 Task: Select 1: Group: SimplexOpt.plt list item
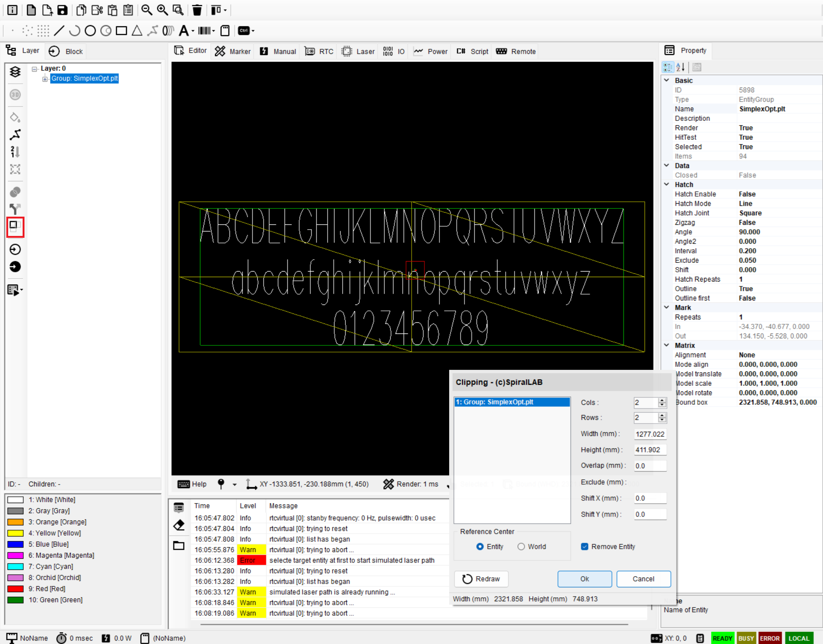tap(512, 402)
